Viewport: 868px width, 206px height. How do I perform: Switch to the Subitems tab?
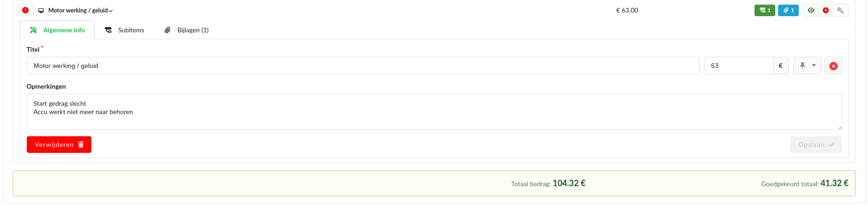[x=125, y=30]
